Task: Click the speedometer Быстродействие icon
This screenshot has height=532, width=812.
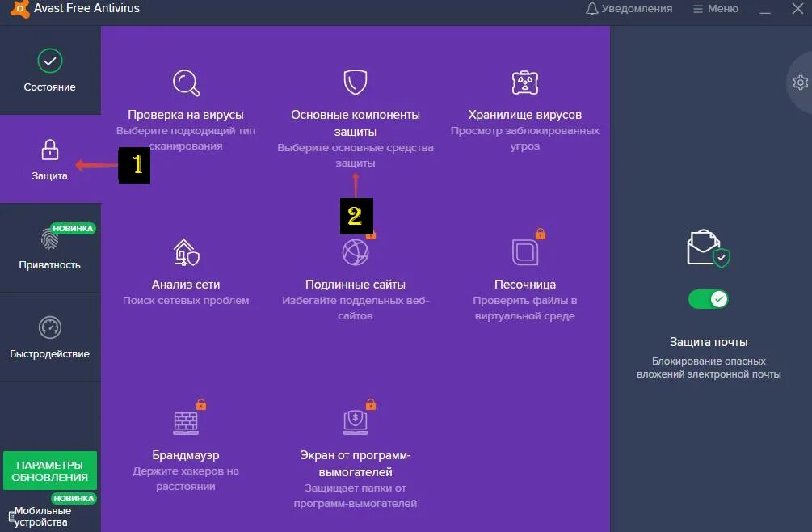Action: pyautogui.click(x=50, y=327)
